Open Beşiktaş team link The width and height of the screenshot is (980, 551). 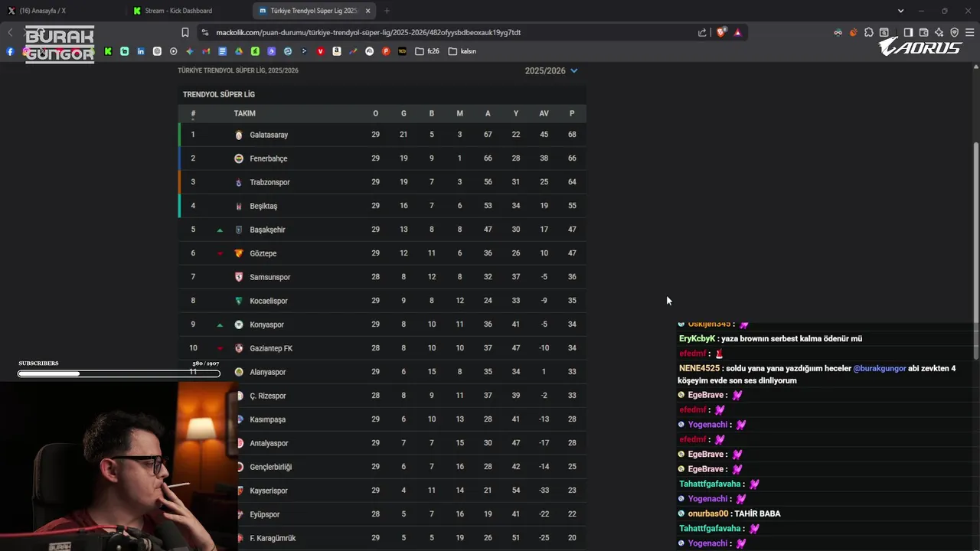click(x=263, y=206)
